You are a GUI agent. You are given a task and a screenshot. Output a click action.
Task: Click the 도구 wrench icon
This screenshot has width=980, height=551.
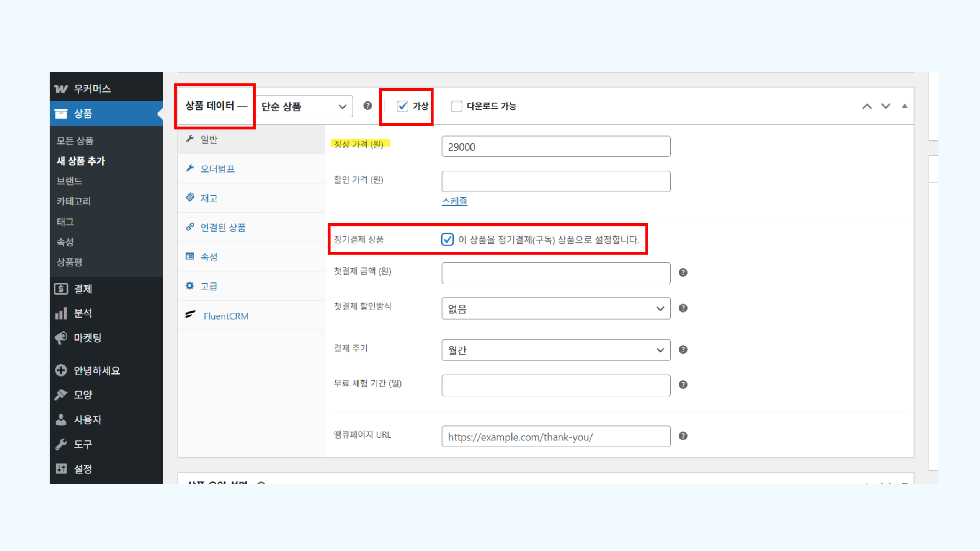pos(61,444)
